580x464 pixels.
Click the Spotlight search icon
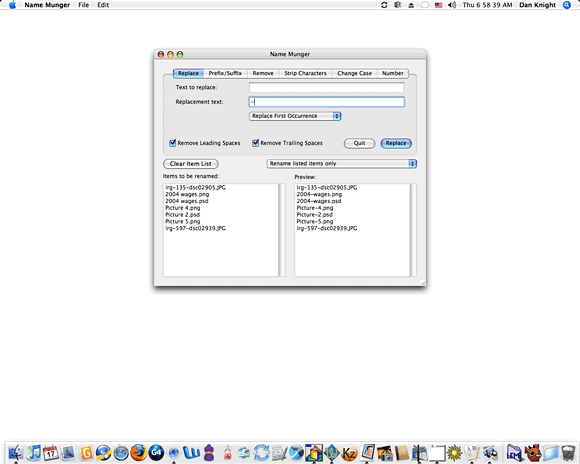[x=567, y=5]
